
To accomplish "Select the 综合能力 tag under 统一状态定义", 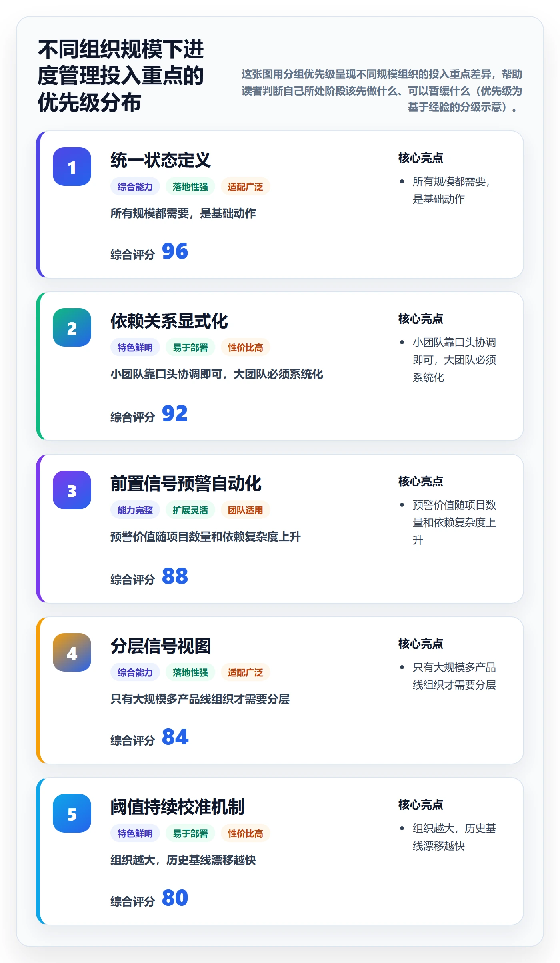I will tap(135, 187).
